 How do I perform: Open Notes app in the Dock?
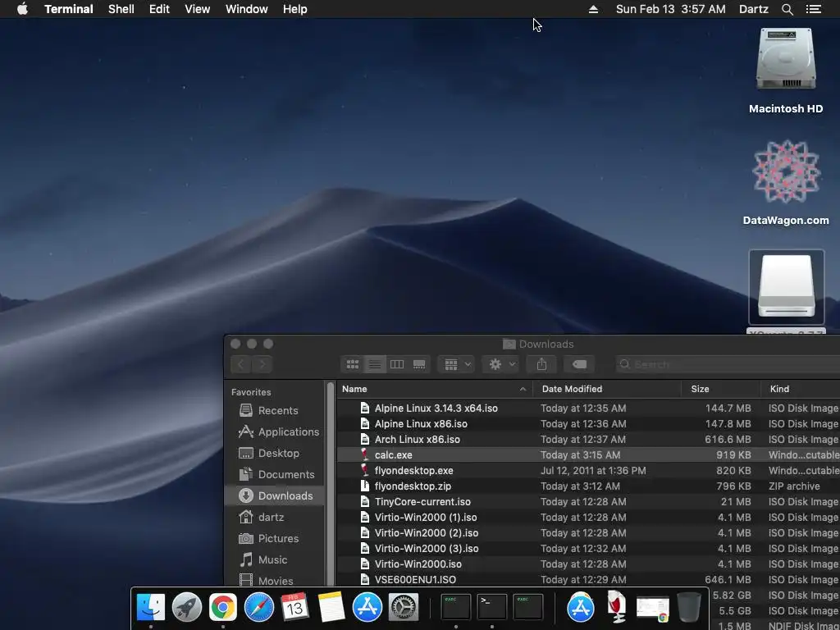coord(331,607)
